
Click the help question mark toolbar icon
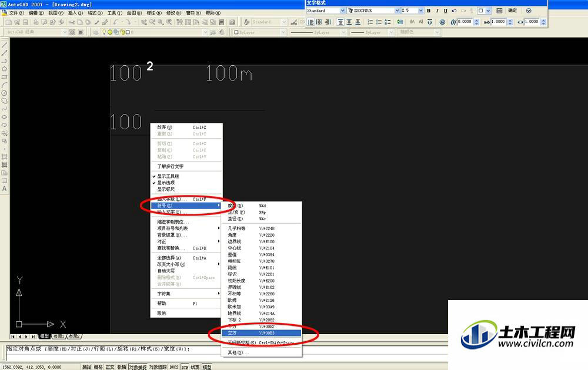click(232, 22)
